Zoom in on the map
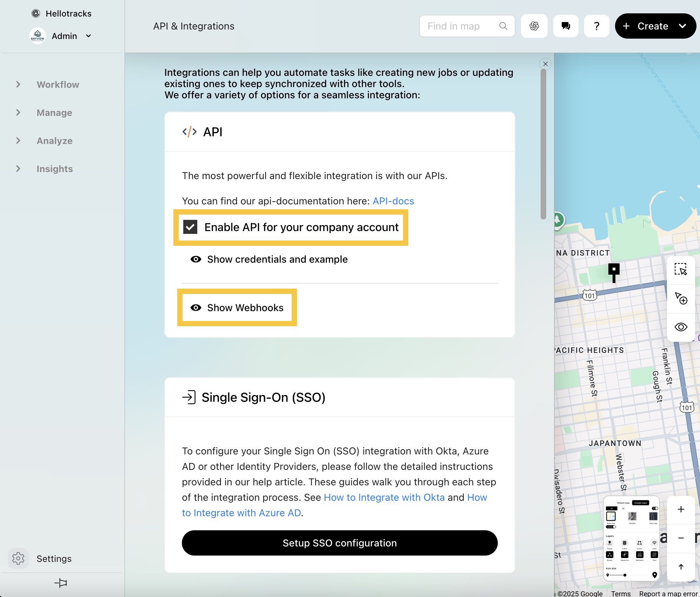 click(681, 509)
